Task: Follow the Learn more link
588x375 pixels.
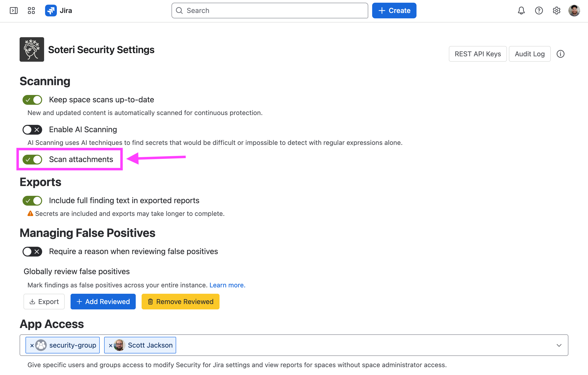Action: coord(227,285)
